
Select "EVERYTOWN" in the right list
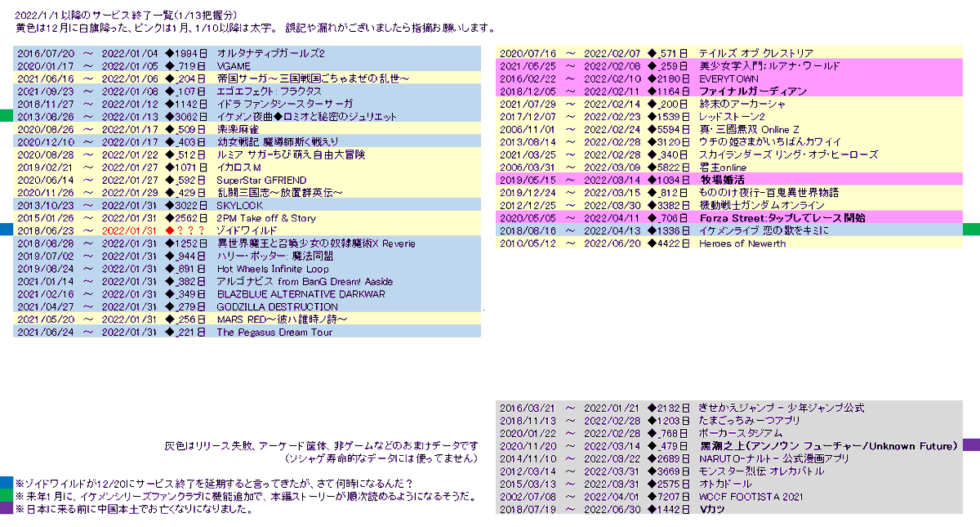click(729, 78)
